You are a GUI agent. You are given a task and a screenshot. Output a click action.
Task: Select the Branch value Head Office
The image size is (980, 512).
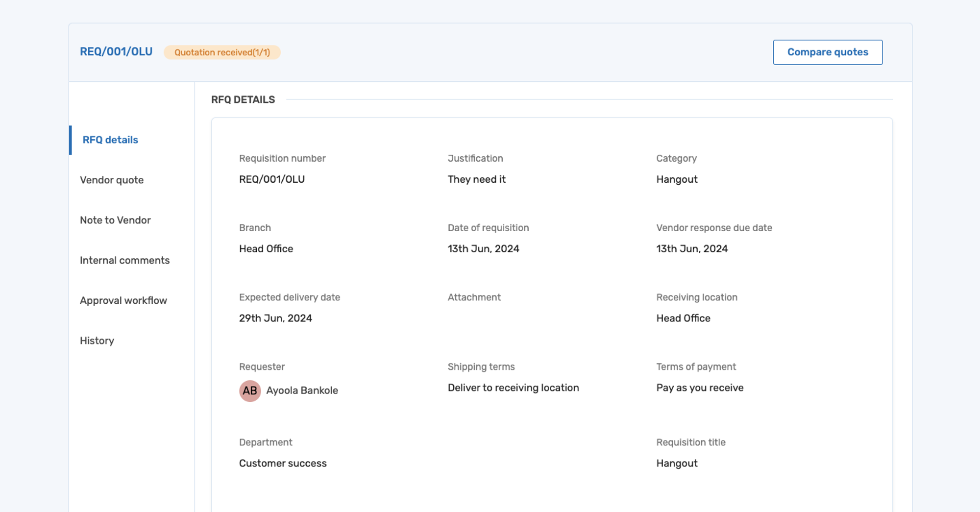266,248
